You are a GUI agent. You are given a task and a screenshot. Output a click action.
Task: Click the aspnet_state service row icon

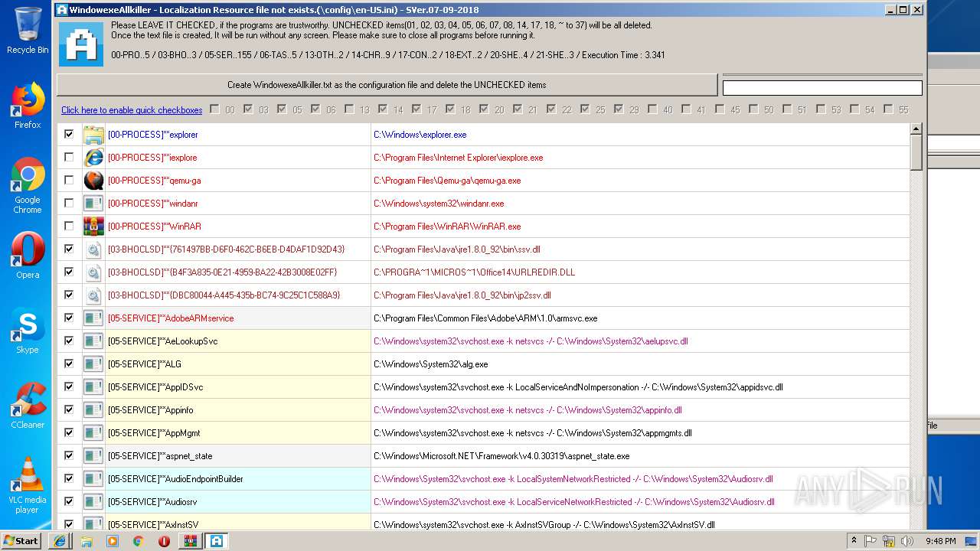(x=93, y=456)
